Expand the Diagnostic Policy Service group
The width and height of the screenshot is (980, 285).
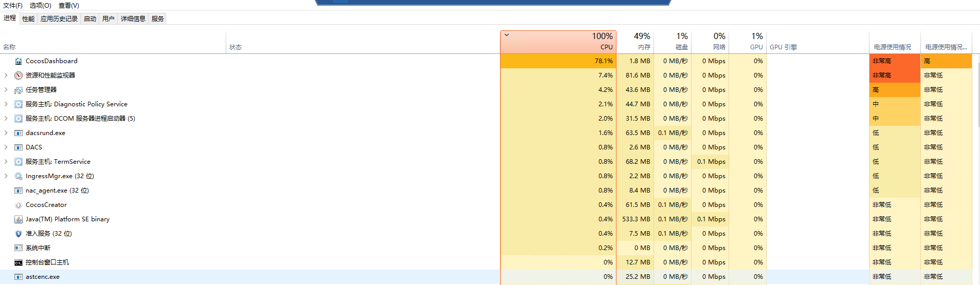[6, 104]
